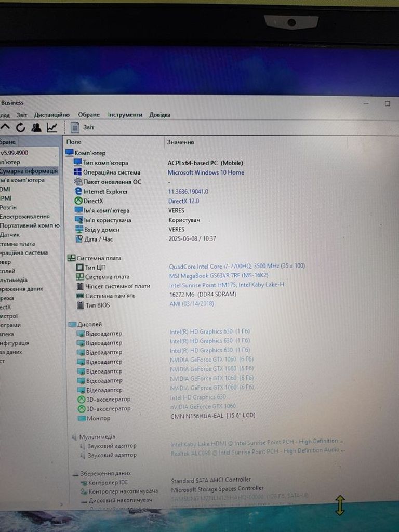The height and width of the screenshot is (532, 399).
Task: Click the Комп'ютер section monitor icon
Action: point(70,153)
